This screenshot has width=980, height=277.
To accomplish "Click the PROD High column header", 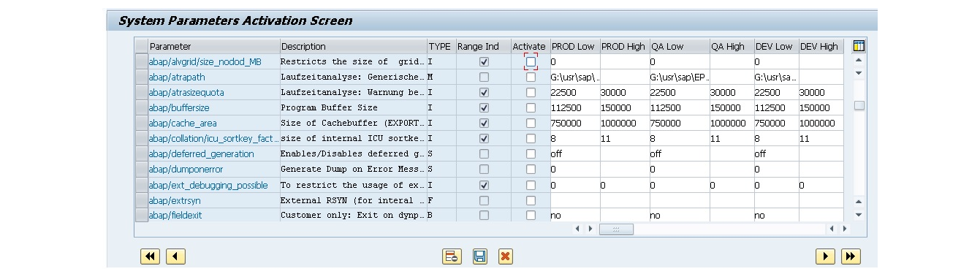I will [x=624, y=46].
